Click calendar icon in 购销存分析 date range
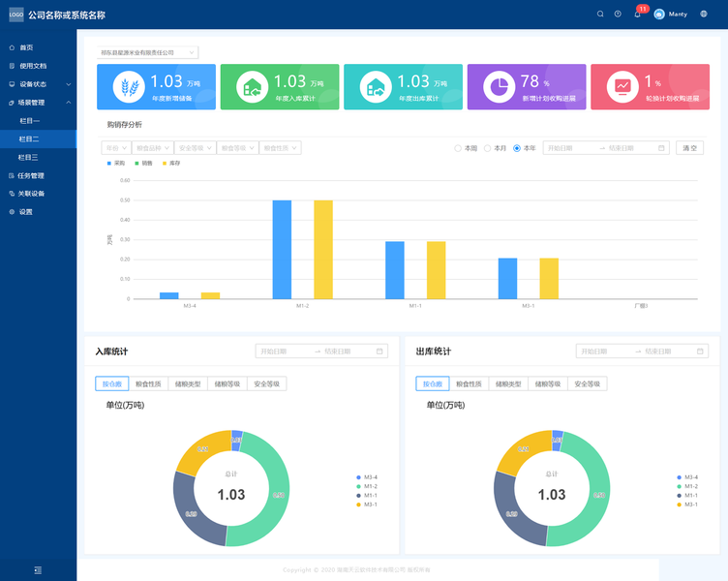Viewport: 728px width, 581px height. pos(661,148)
